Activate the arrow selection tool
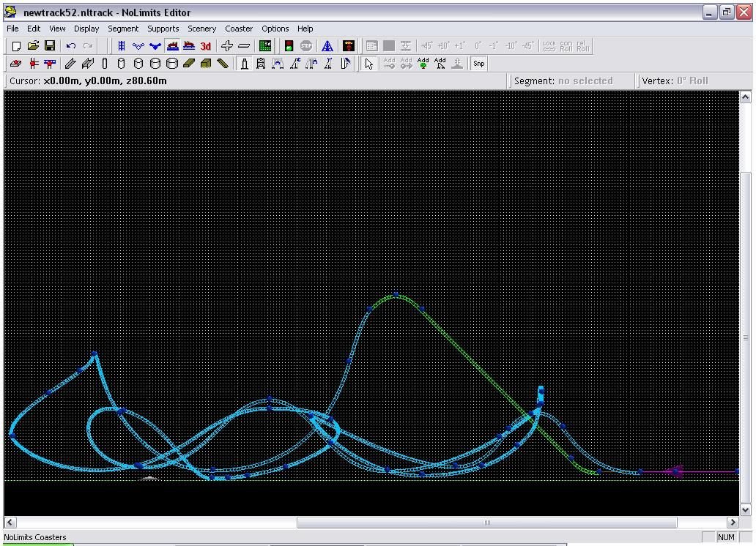This screenshot has height=546, width=756. click(368, 63)
